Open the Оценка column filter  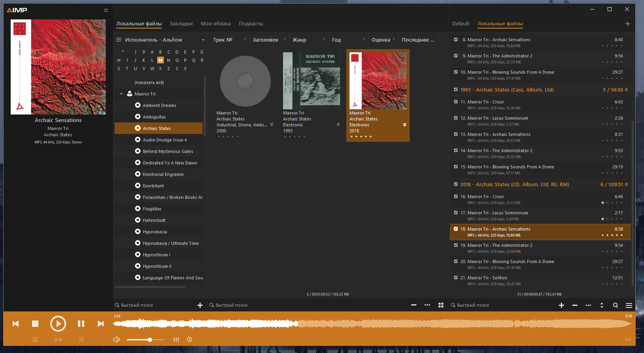[x=394, y=40]
